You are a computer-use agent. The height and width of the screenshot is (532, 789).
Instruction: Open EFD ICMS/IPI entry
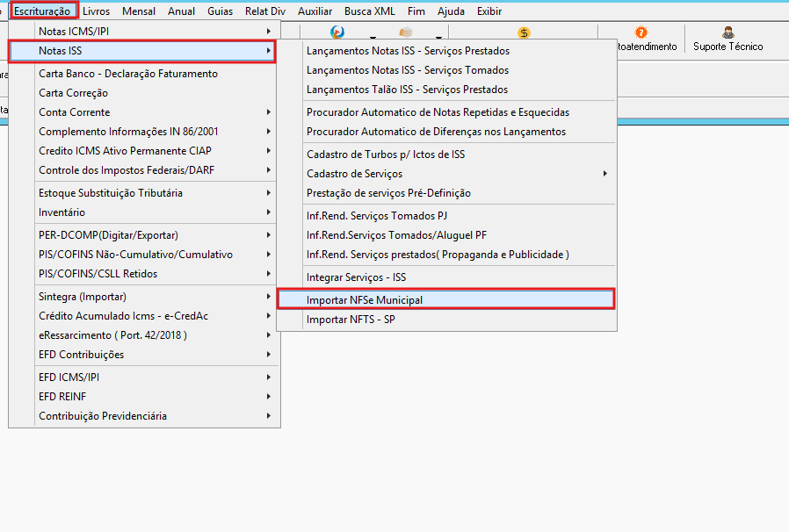tap(142, 377)
